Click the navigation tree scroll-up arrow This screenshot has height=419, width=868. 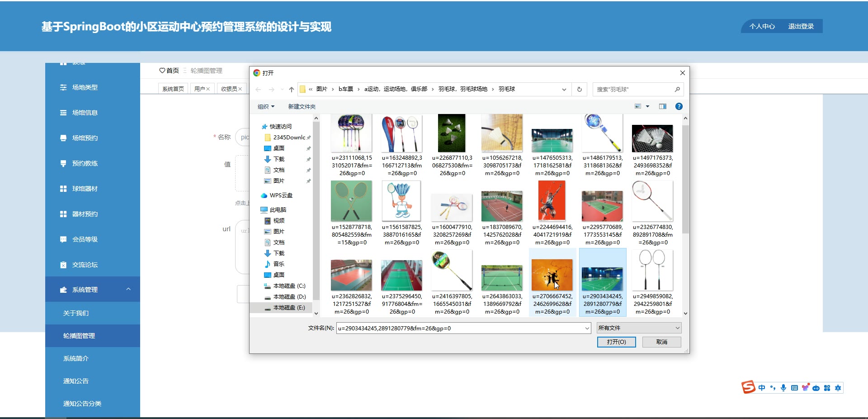[x=316, y=119]
